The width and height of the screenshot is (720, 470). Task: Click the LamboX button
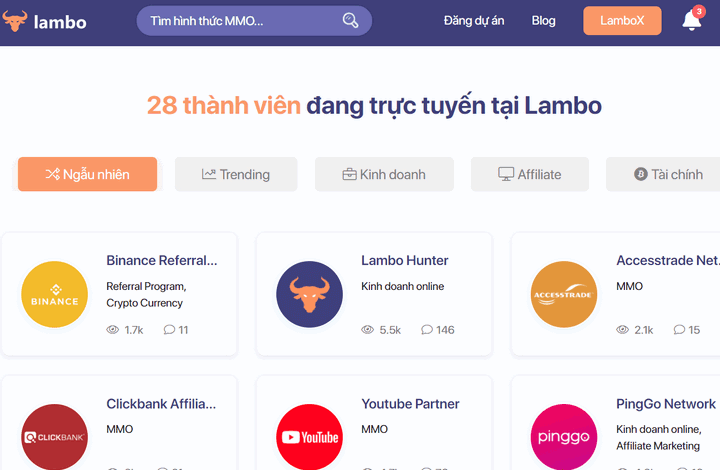[x=622, y=21]
